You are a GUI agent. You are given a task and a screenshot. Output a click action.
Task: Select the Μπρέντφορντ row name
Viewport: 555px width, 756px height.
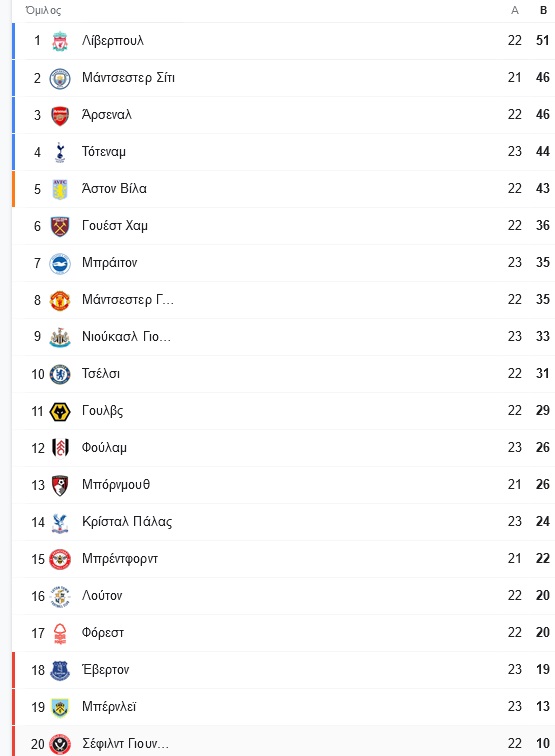click(120, 559)
